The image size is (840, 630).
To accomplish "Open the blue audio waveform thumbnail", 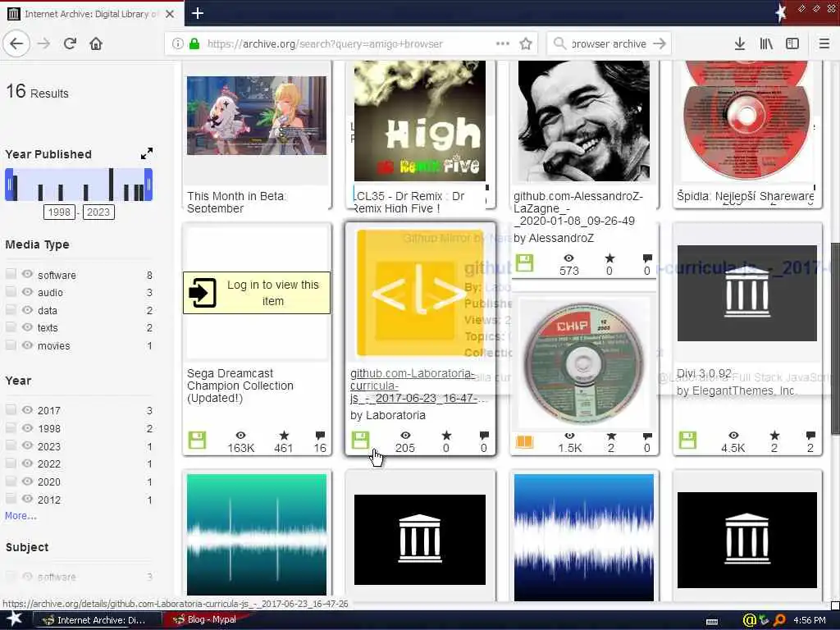I will (x=584, y=537).
